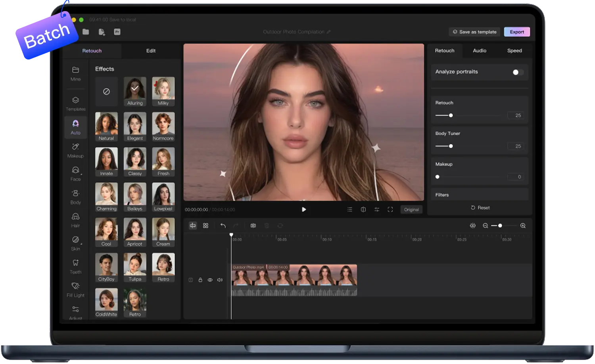Open the Retouch tab in right panel
This screenshot has height=364, width=595.
point(445,50)
